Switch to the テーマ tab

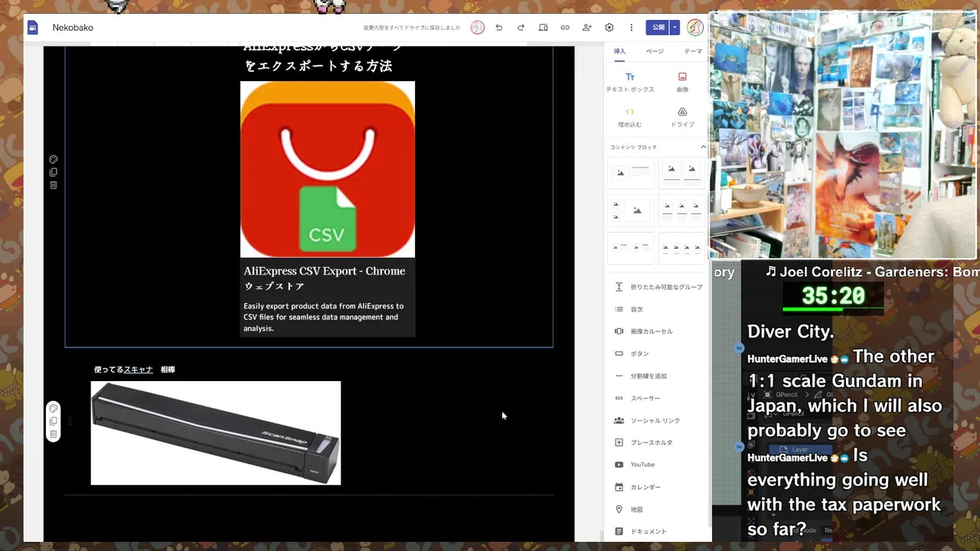pyautogui.click(x=693, y=51)
